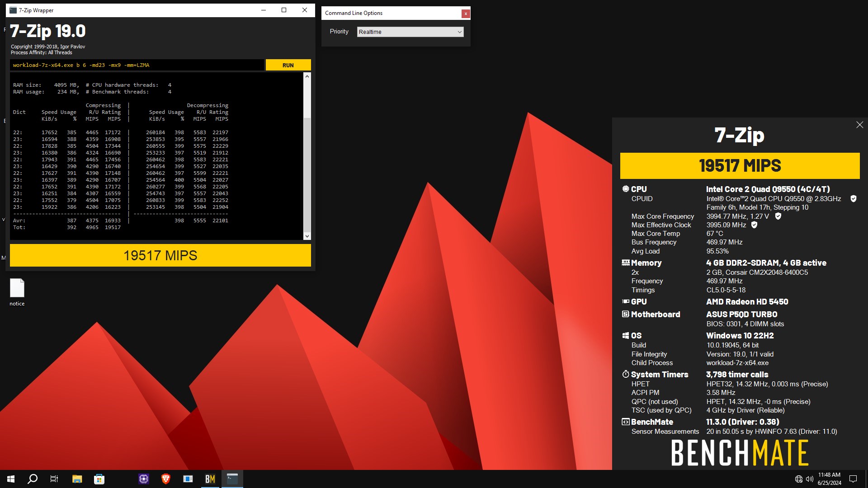Click the GPU section icon
868x488 pixels.
[626, 301]
